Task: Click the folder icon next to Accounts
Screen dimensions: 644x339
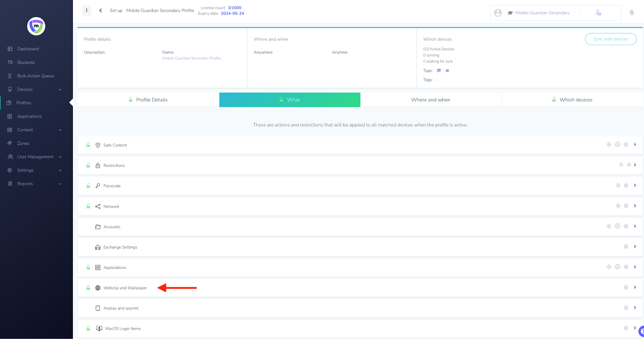Action: 98,227
